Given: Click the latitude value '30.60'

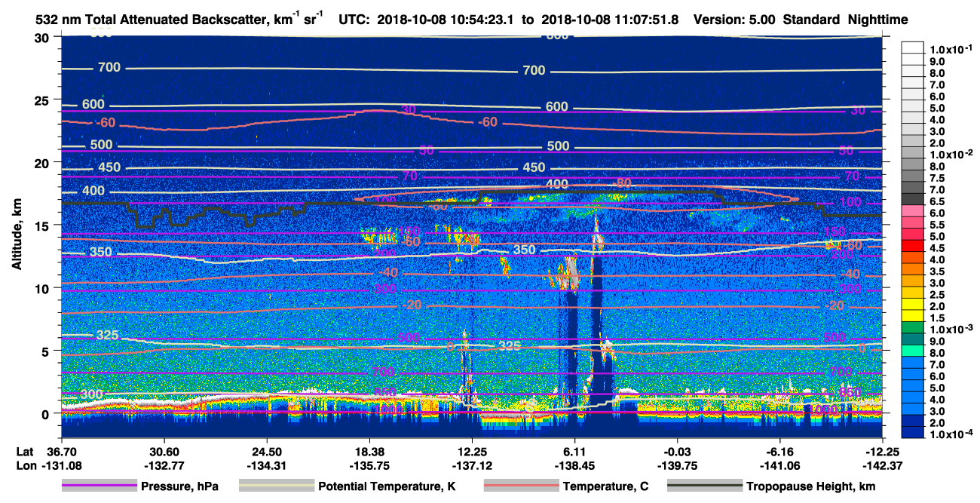Looking at the screenshot, I should (x=164, y=452).
